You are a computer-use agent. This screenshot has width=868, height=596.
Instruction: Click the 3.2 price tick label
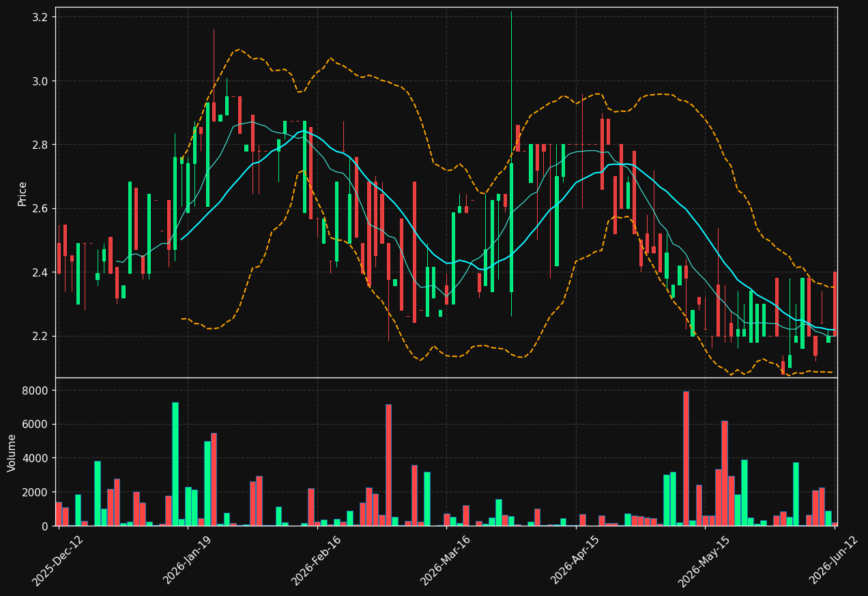tap(42, 17)
